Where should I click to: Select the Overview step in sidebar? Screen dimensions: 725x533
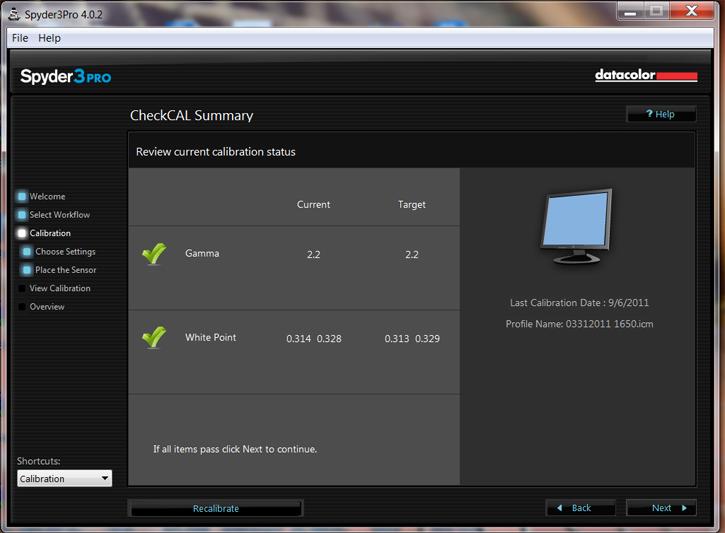pyautogui.click(x=47, y=306)
